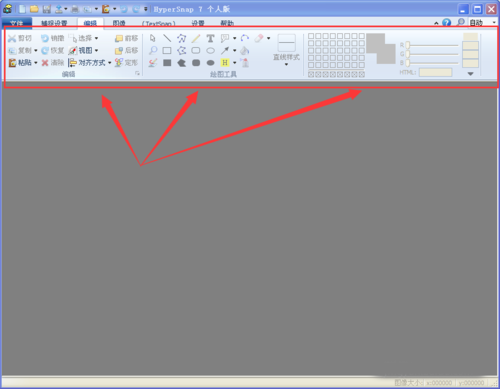Select the arrow pointer selection tool
The image size is (500, 389).
[x=153, y=38]
